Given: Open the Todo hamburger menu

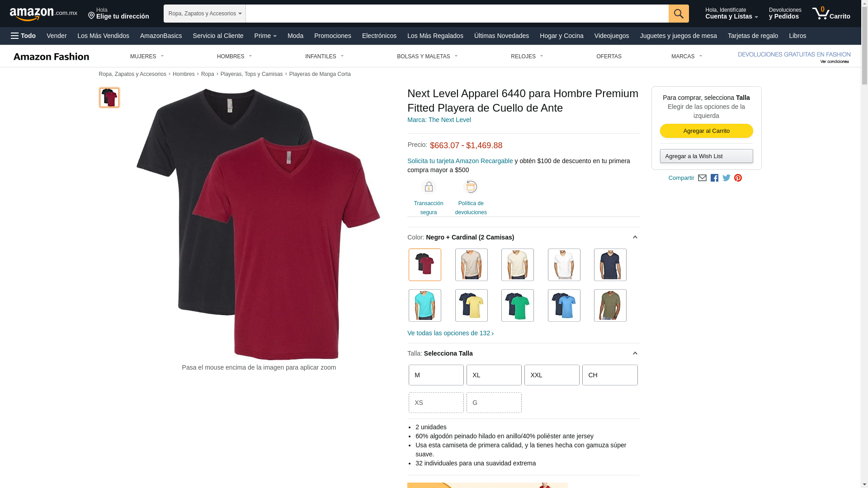Looking at the screenshot, I should click(24, 36).
